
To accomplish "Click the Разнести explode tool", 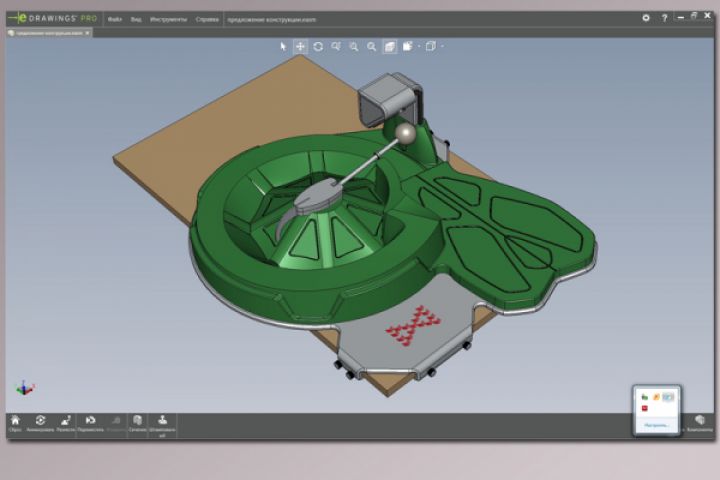I will (66, 424).
